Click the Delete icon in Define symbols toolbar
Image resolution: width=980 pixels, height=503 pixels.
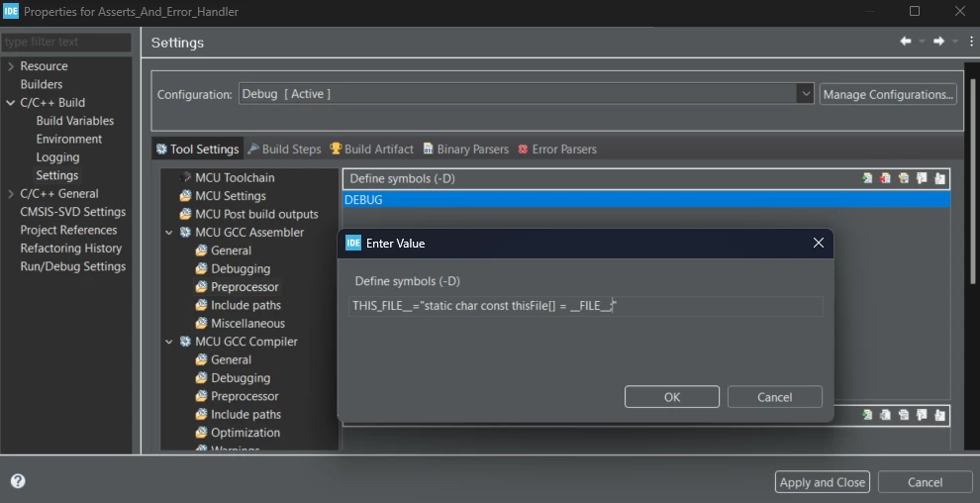point(885,178)
